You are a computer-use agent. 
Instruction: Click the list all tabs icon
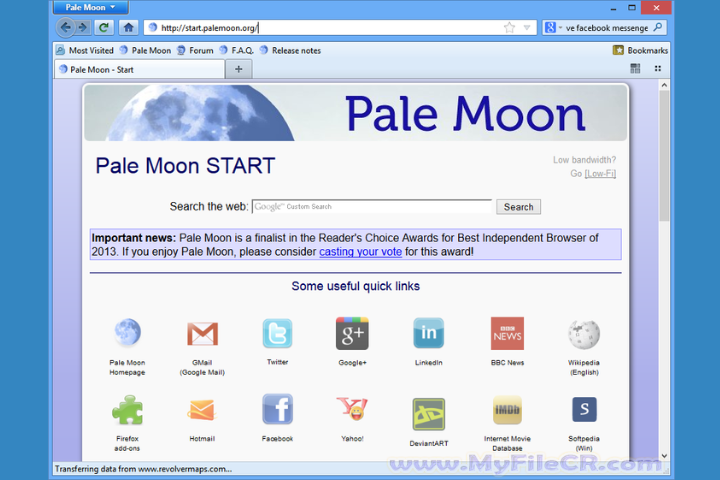(x=658, y=68)
